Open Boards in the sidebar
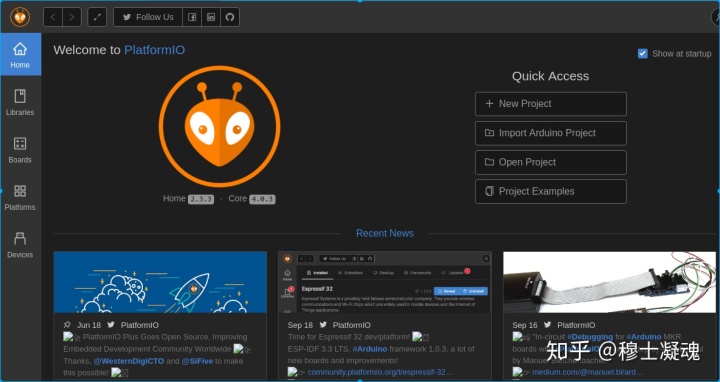 tap(20, 150)
